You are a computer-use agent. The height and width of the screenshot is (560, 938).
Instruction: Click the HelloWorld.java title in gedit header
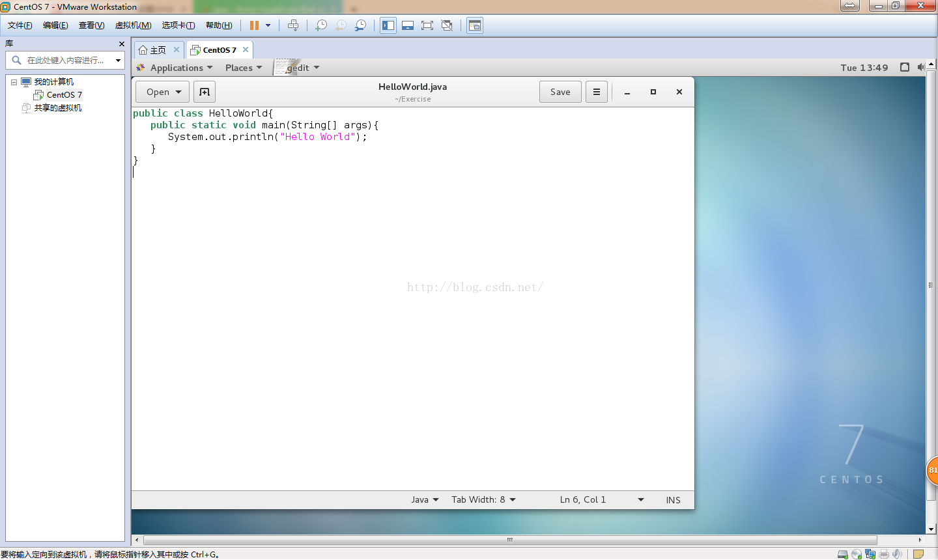(x=412, y=87)
